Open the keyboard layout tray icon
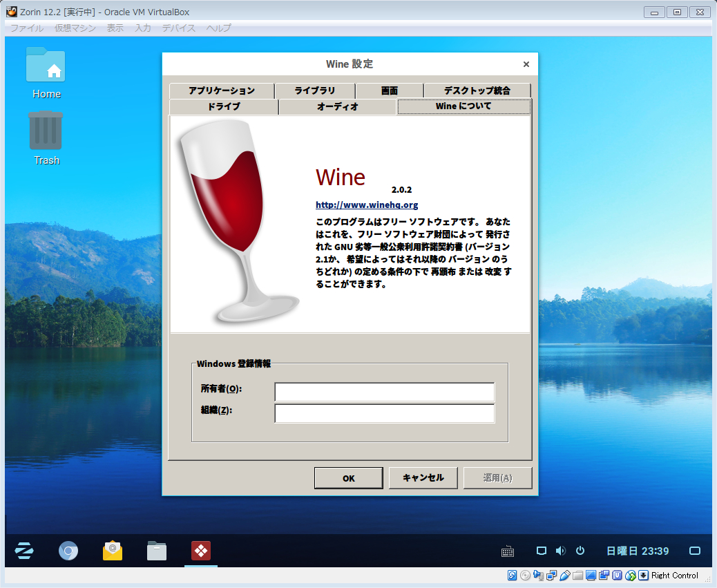Screen dimensions: 717x588 coord(508,551)
